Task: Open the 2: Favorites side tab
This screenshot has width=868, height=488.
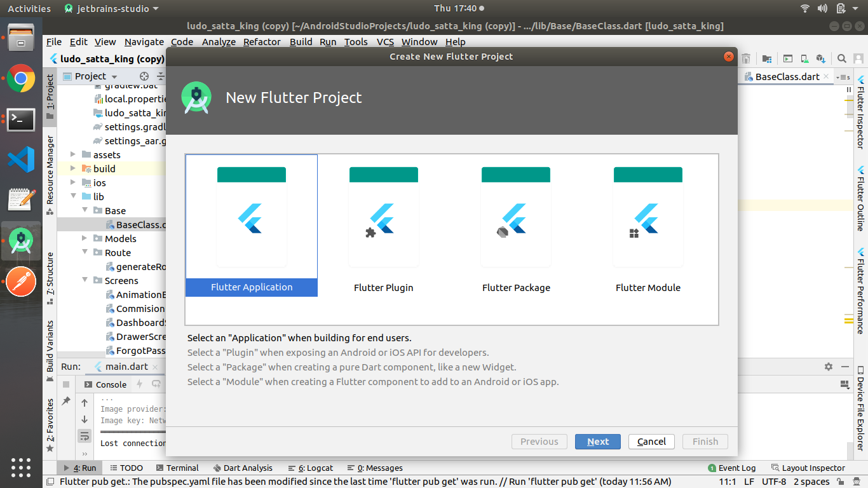Action: pos(50,424)
